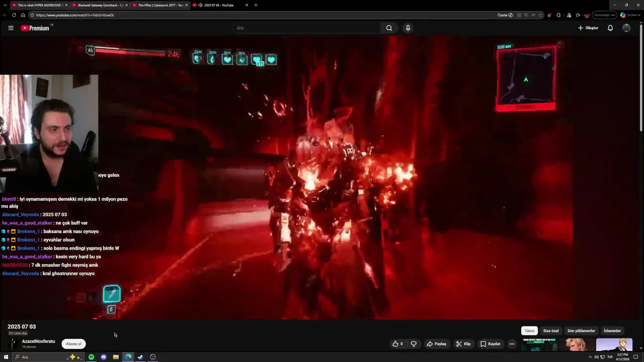Select the Tümü filter chip
The height and width of the screenshot is (362, 644).
coord(529,331)
